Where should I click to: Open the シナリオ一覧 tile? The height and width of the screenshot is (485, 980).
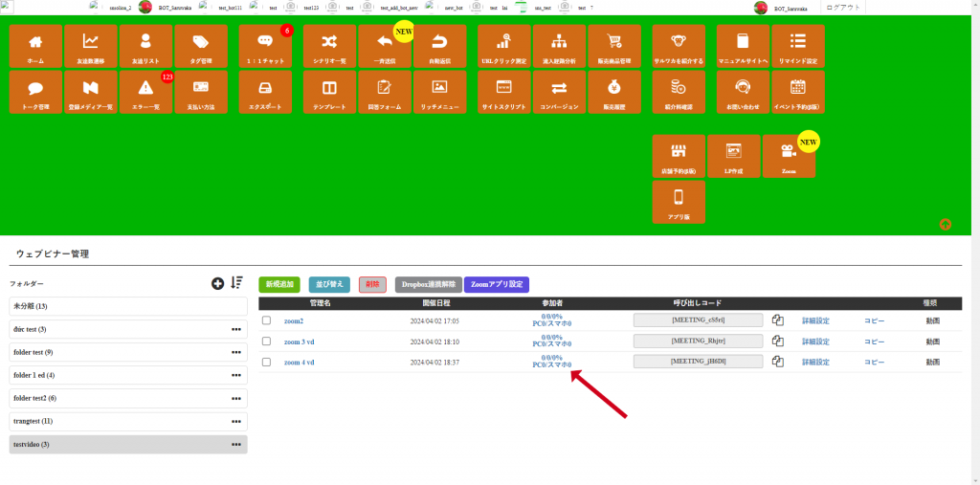pos(329,46)
